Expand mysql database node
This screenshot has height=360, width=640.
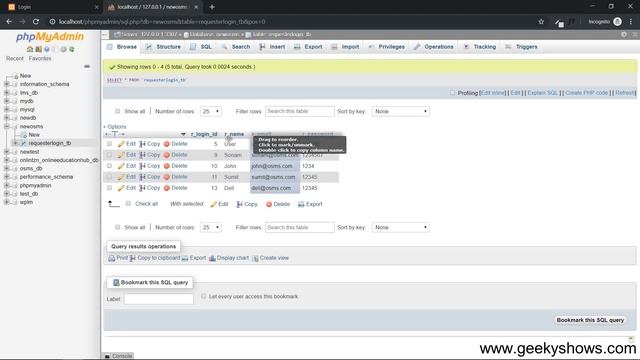pyautogui.click(x=7, y=109)
